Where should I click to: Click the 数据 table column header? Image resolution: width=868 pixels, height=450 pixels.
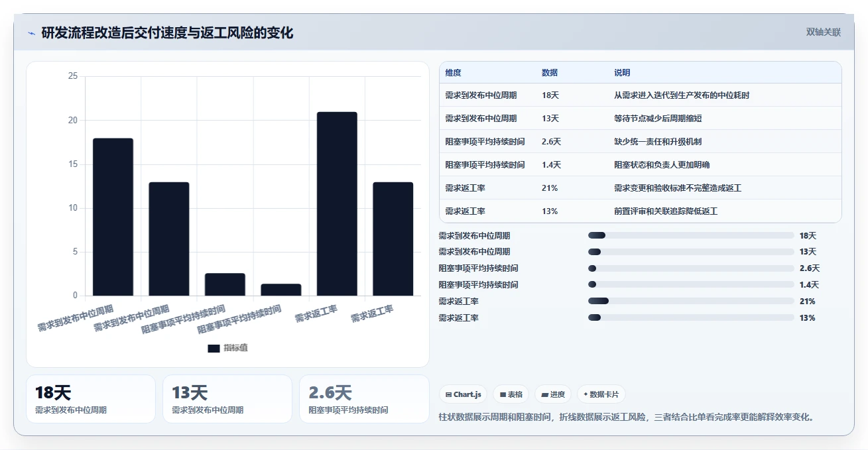tap(550, 73)
